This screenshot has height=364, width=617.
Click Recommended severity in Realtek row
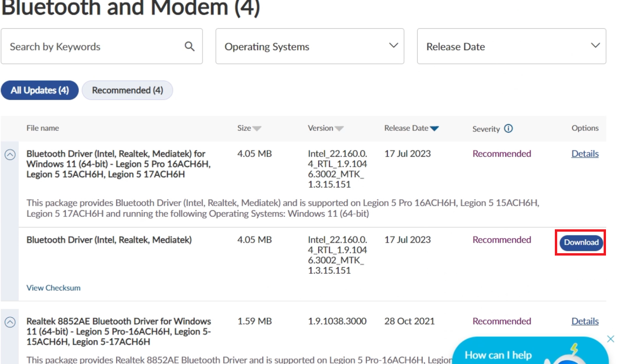502,321
